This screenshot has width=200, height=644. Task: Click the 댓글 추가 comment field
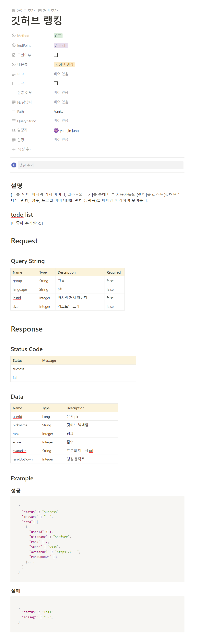pos(100,165)
